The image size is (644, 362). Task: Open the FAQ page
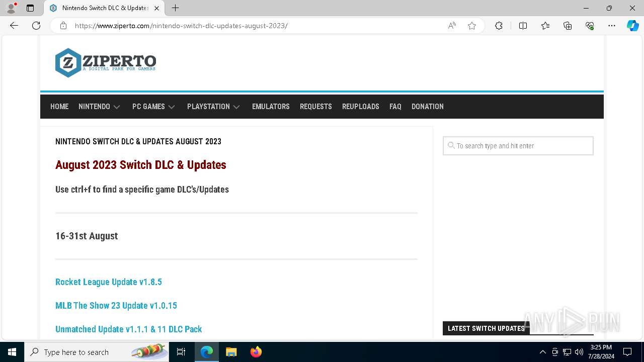pyautogui.click(x=395, y=107)
